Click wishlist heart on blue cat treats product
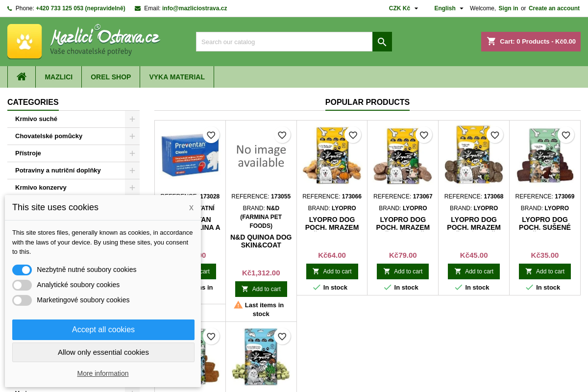The image size is (588, 392). 282,337
